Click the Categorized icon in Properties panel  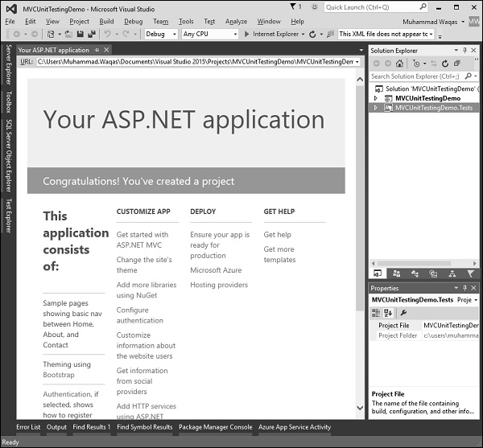(376, 313)
